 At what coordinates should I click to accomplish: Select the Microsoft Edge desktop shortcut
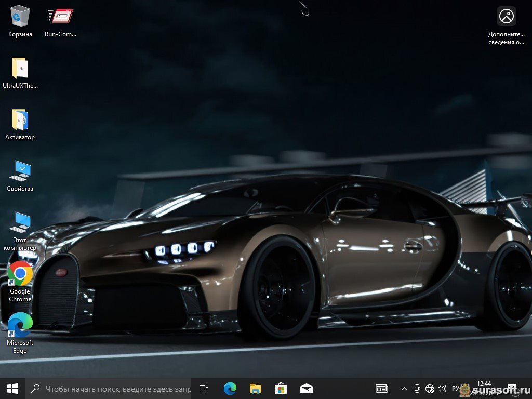point(20,333)
